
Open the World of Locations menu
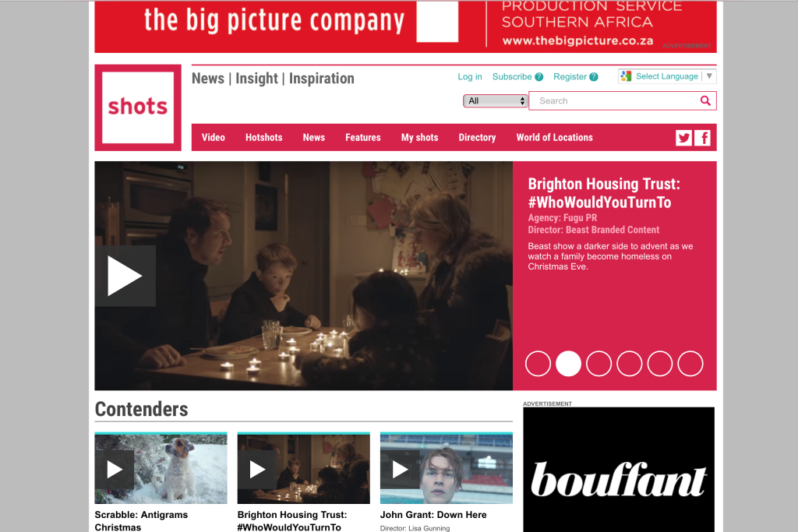[554, 137]
